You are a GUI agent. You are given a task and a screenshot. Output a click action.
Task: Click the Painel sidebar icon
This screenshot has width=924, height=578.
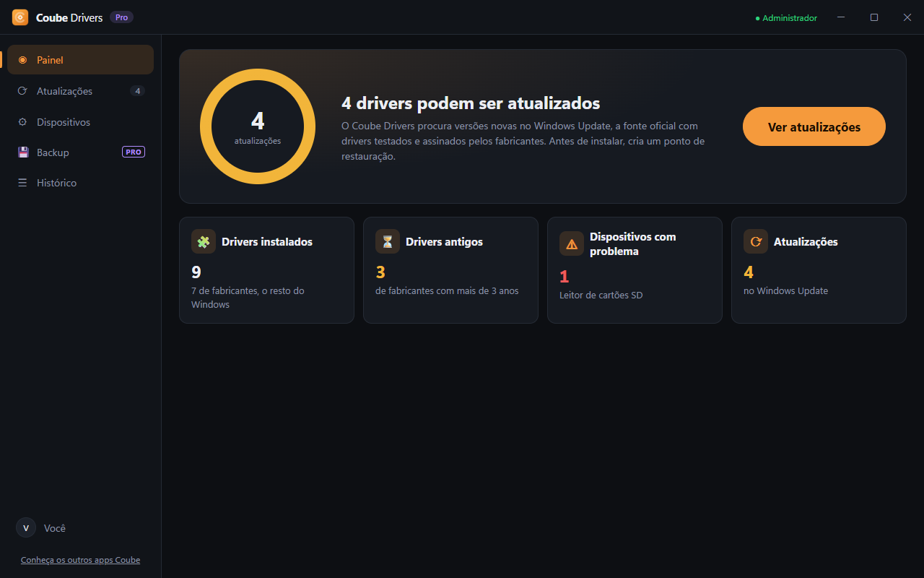(22, 60)
